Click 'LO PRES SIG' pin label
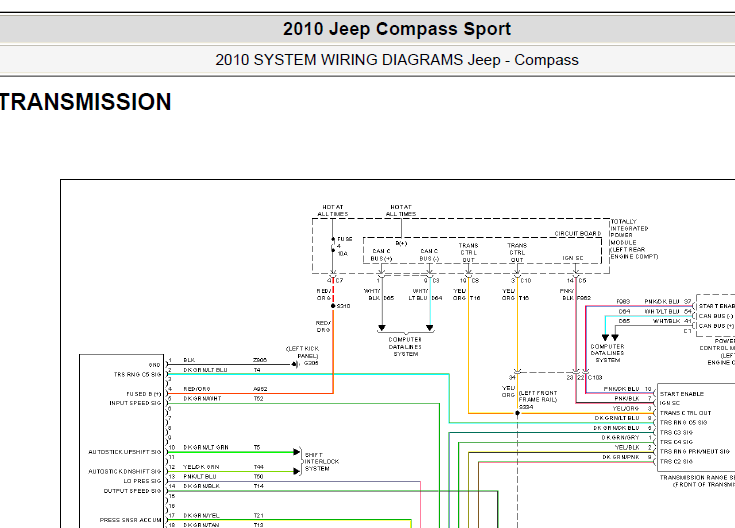Viewport: 735px width, 528px height. [x=142, y=481]
